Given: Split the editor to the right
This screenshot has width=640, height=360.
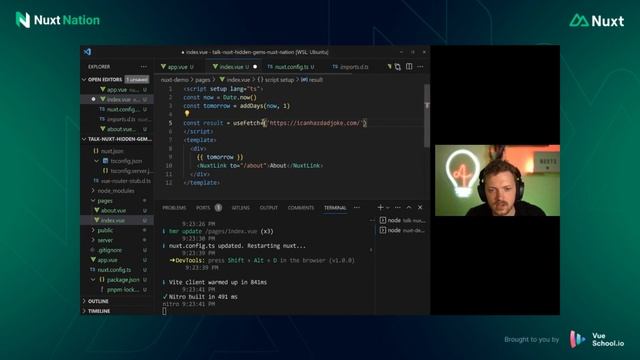Looking at the screenshot, I should pyautogui.click(x=409, y=67).
